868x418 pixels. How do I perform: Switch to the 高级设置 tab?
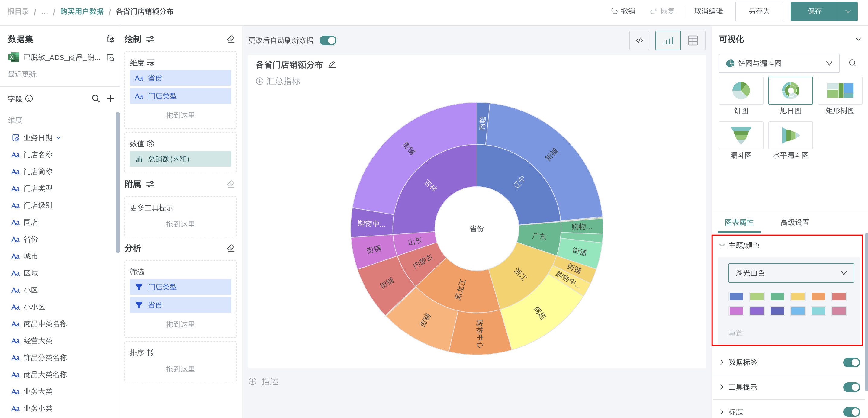coord(795,222)
